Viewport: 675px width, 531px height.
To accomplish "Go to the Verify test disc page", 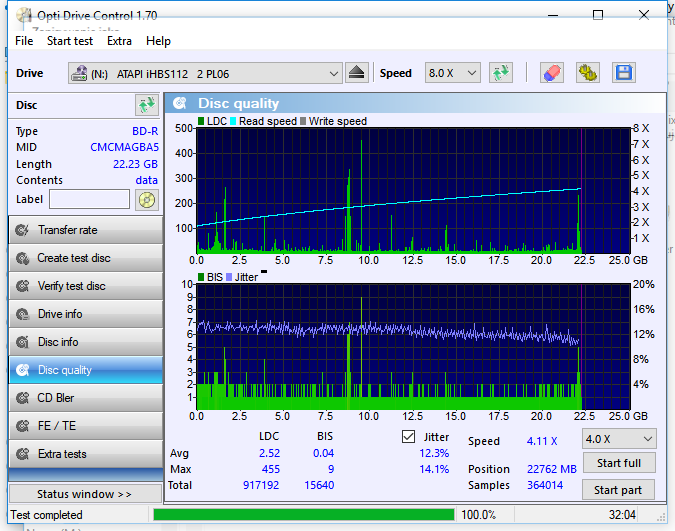I will (86, 286).
